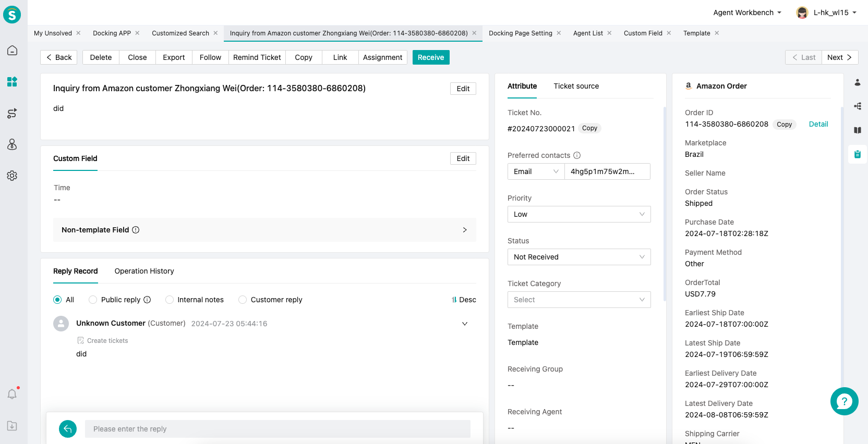The width and height of the screenshot is (868, 444).
Task: Open the customer management icon in sidebar
Action: click(12, 144)
